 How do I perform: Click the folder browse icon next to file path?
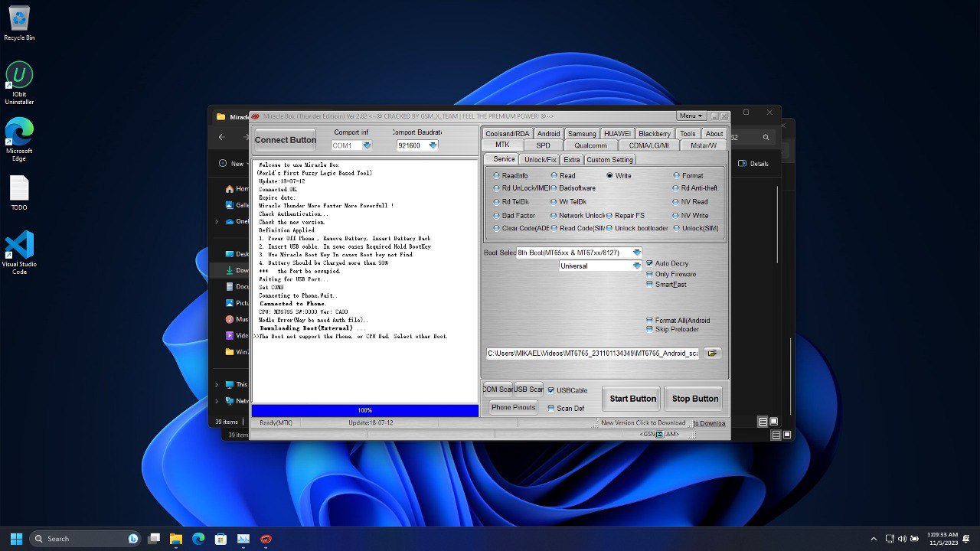(713, 353)
